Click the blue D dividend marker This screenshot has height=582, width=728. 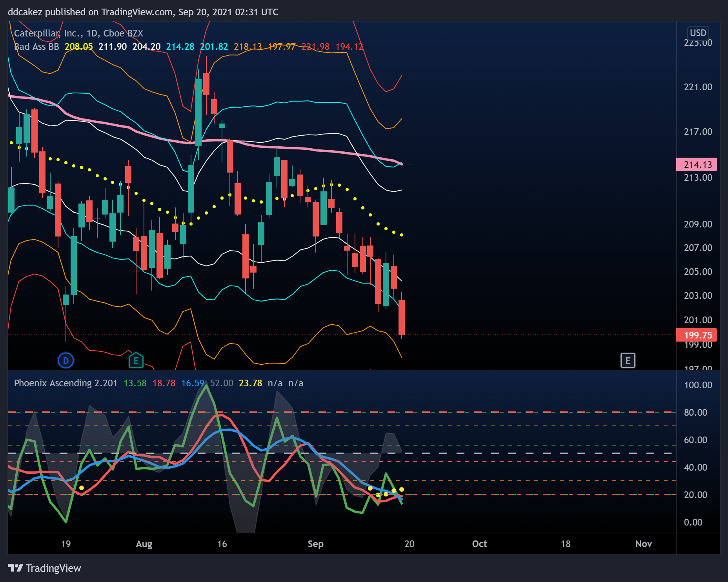click(x=66, y=360)
